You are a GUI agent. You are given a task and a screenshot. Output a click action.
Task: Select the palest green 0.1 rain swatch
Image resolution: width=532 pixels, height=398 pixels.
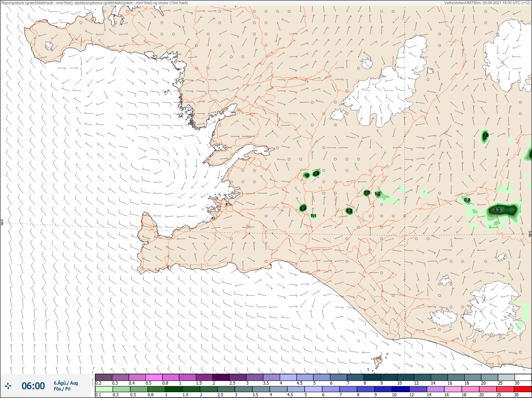point(103,389)
